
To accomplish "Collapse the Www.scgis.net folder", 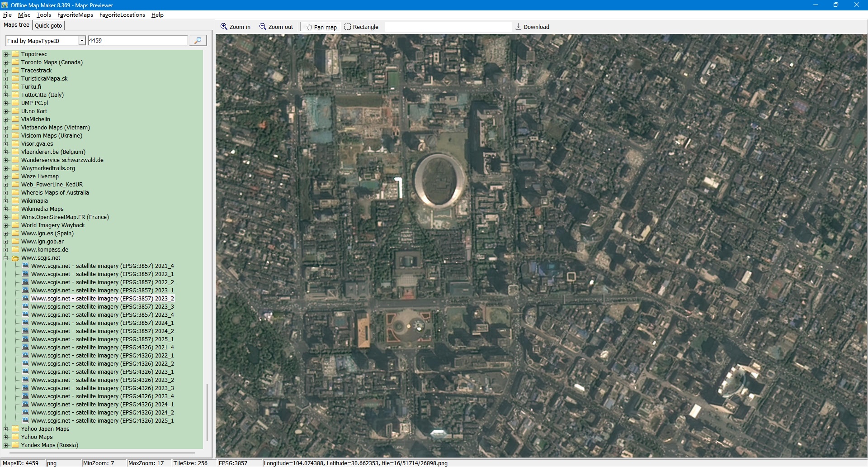I will coord(6,258).
